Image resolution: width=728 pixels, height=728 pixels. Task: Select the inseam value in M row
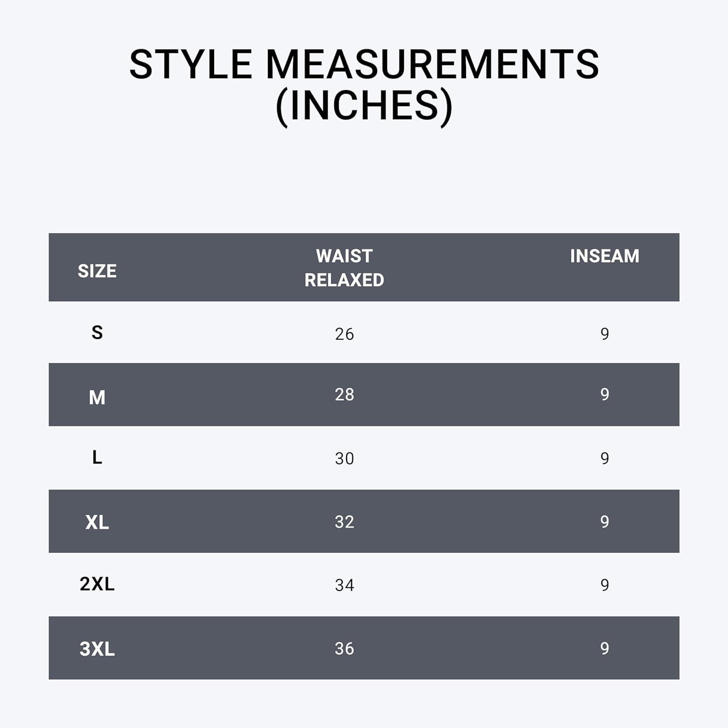[604, 394]
